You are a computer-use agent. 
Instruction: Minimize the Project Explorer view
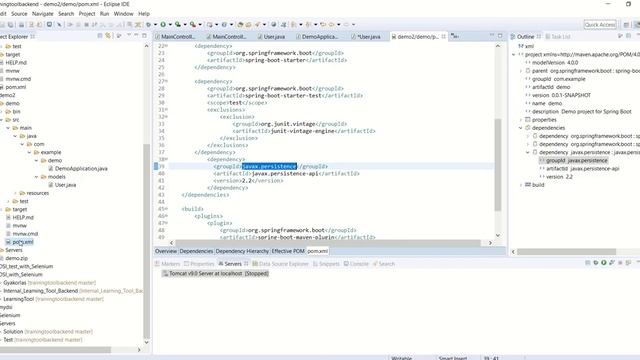pyautogui.click(x=136, y=36)
